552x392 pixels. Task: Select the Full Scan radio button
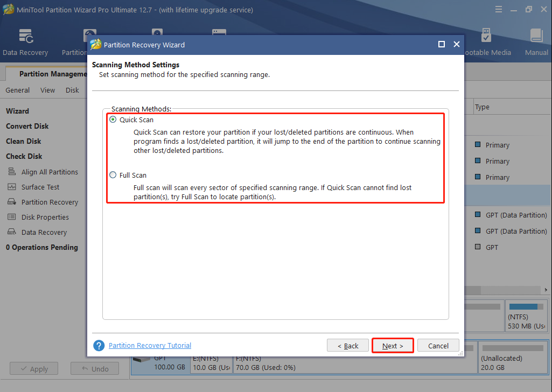tap(113, 175)
